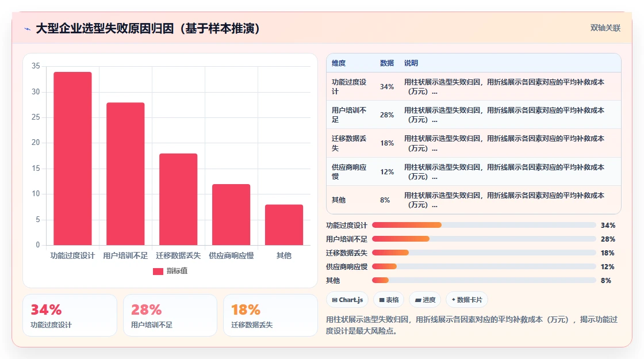
Task: Click the blue lightning icon beside the title
Action: [28, 29]
